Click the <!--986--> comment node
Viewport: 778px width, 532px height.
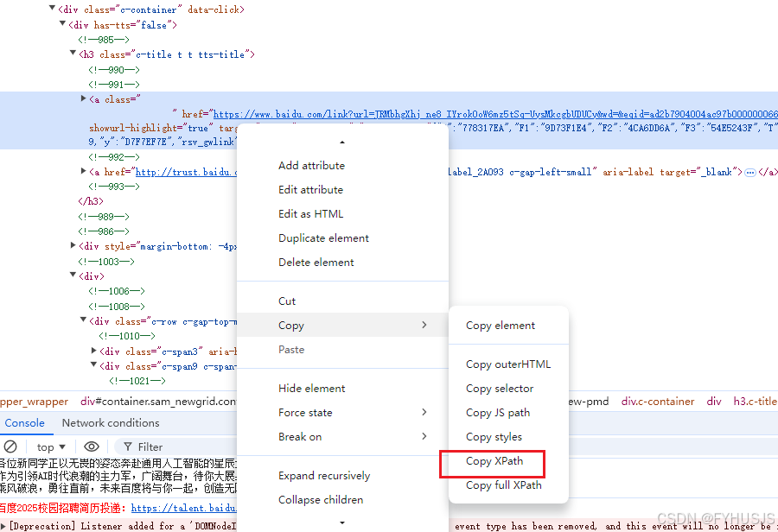(104, 231)
